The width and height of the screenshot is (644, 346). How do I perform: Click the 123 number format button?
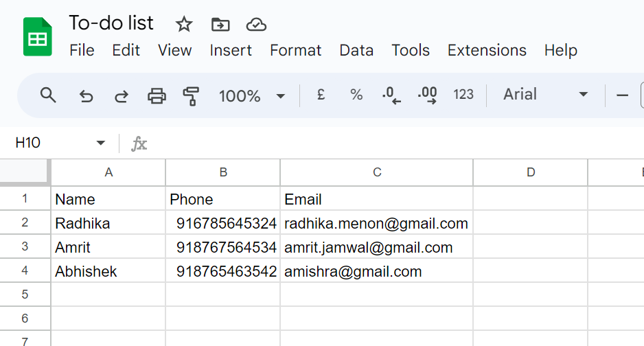pyautogui.click(x=463, y=95)
